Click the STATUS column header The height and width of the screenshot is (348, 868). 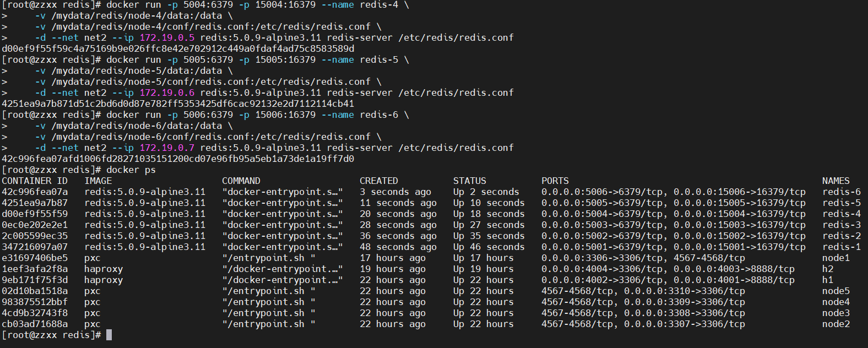coord(470,181)
